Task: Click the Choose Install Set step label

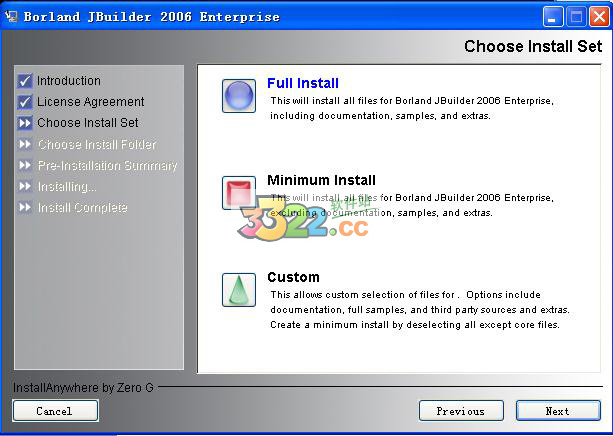Action: (88, 123)
